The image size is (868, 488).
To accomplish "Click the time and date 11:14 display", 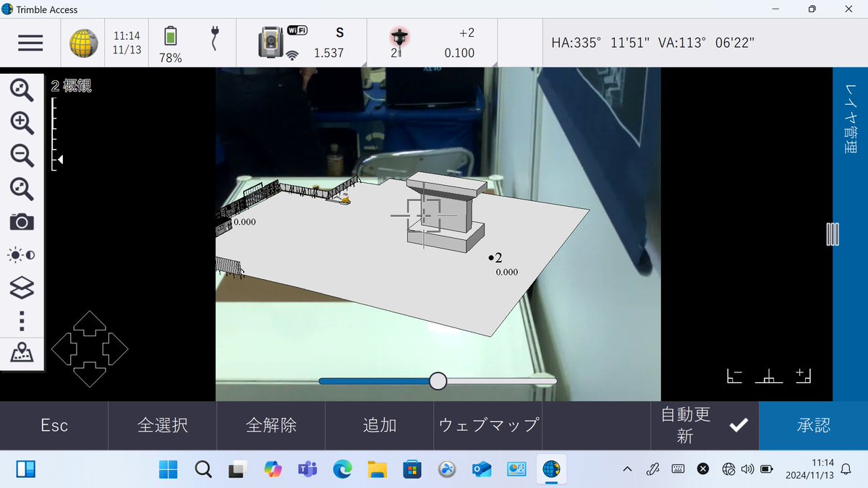I will click(127, 43).
